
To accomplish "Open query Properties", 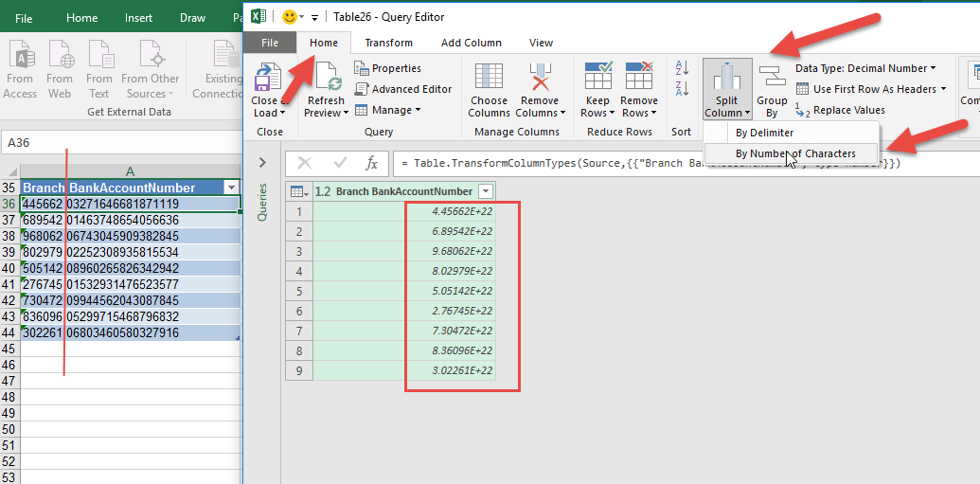I will click(x=387, y=68).
